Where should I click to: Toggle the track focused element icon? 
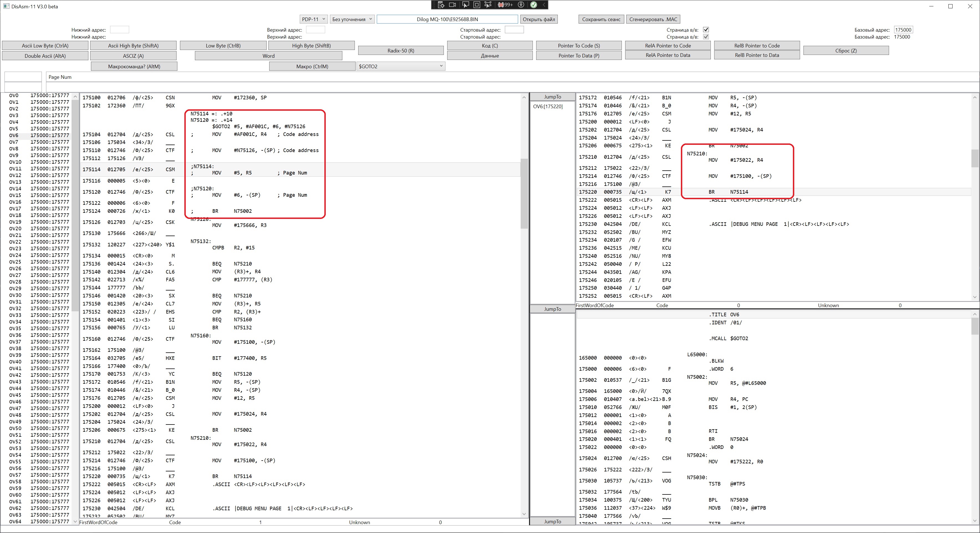click(x=488, y=4)
